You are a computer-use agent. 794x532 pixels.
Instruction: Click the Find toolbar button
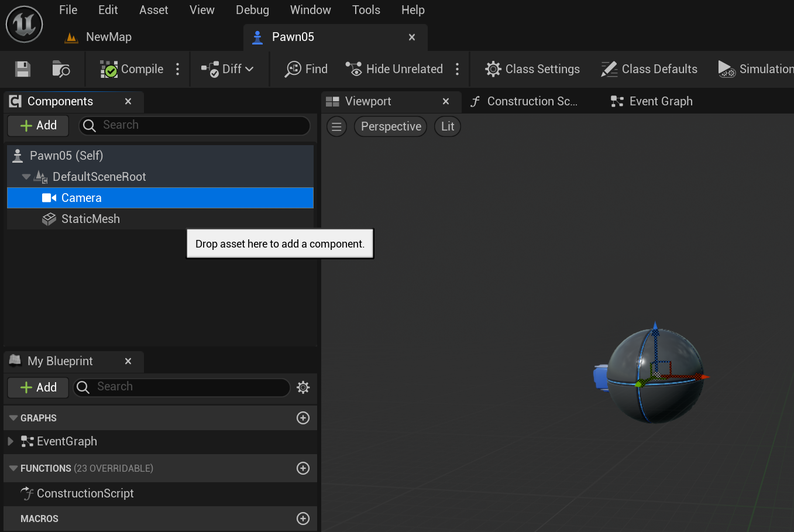[x=306, y=69]
